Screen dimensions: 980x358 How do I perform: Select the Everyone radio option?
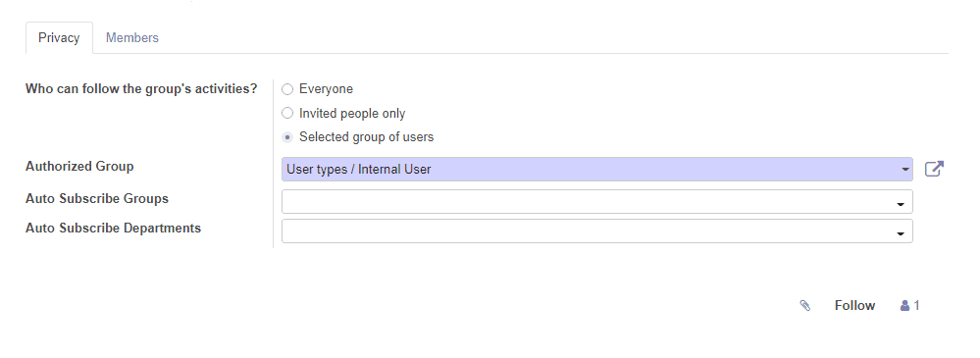pyautogui.click(x=287, y=89)
